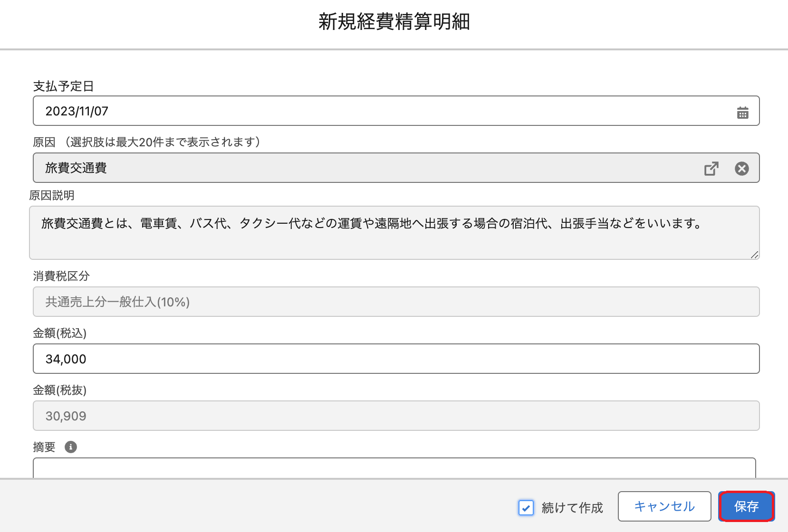Click the 新規経費精算明細 heading

[394, 22]
